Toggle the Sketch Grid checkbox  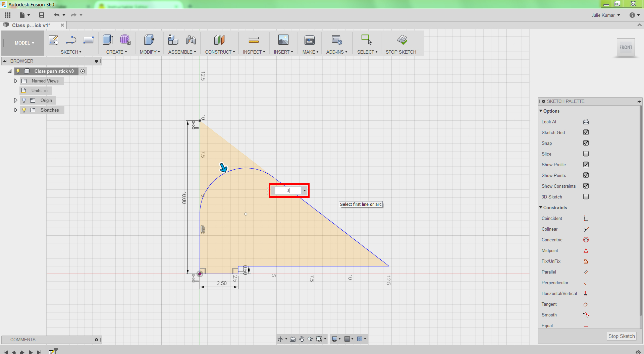(586, 132)
